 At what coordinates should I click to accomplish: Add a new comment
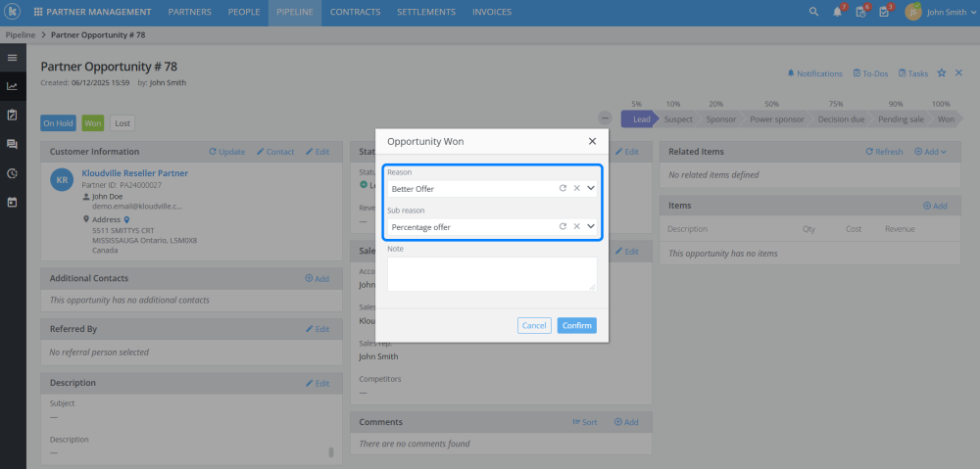pyautogui.click(x=626, y=422)
